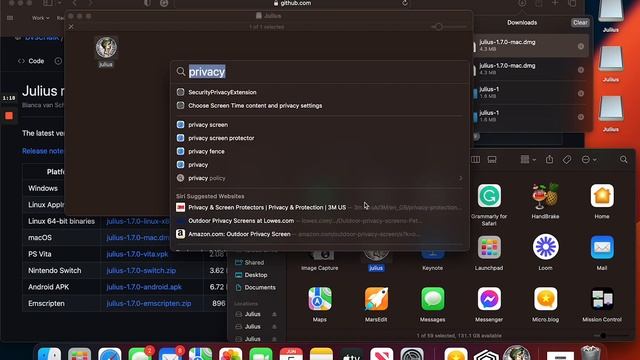Click Safari address bar showing github.com
This screenshot has width=640, height=360.
[292, 3]
